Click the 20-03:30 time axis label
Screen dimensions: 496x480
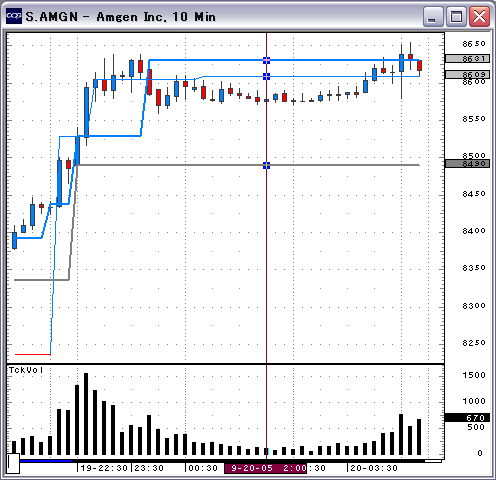tap(374, 468)
